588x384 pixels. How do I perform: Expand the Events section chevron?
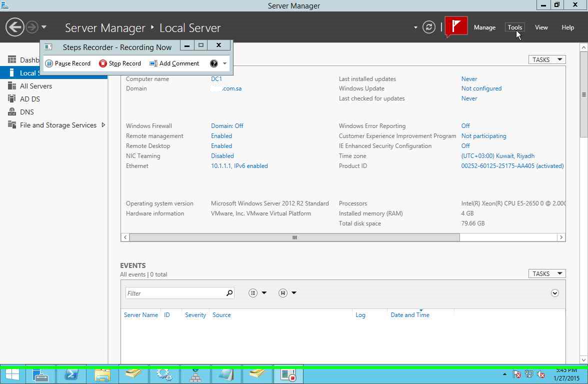(554, 293)
